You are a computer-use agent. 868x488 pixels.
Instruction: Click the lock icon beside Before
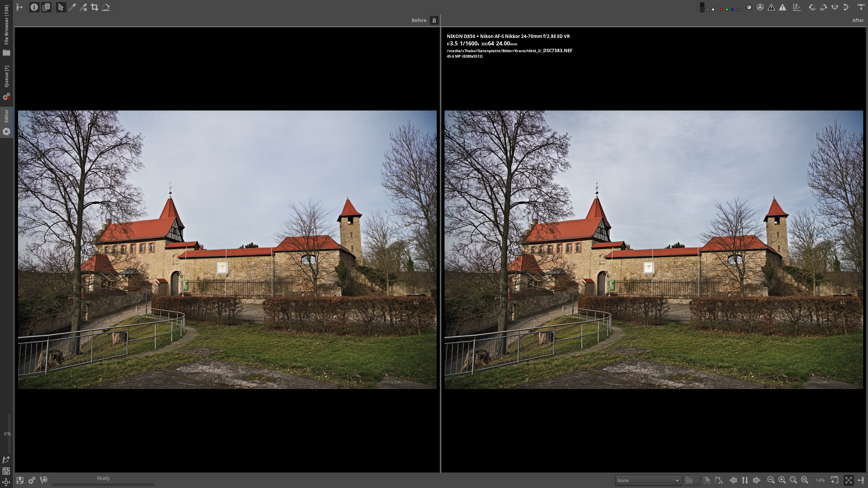(434, 20)
